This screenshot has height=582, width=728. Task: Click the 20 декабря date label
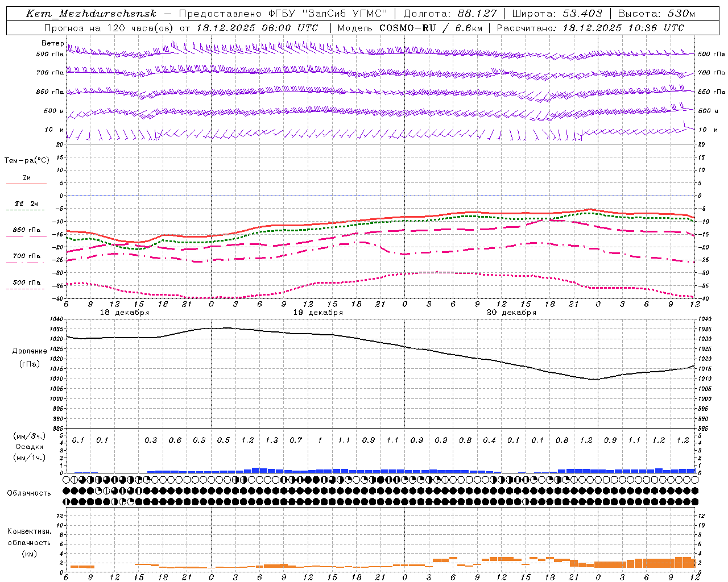coord(511,313)
